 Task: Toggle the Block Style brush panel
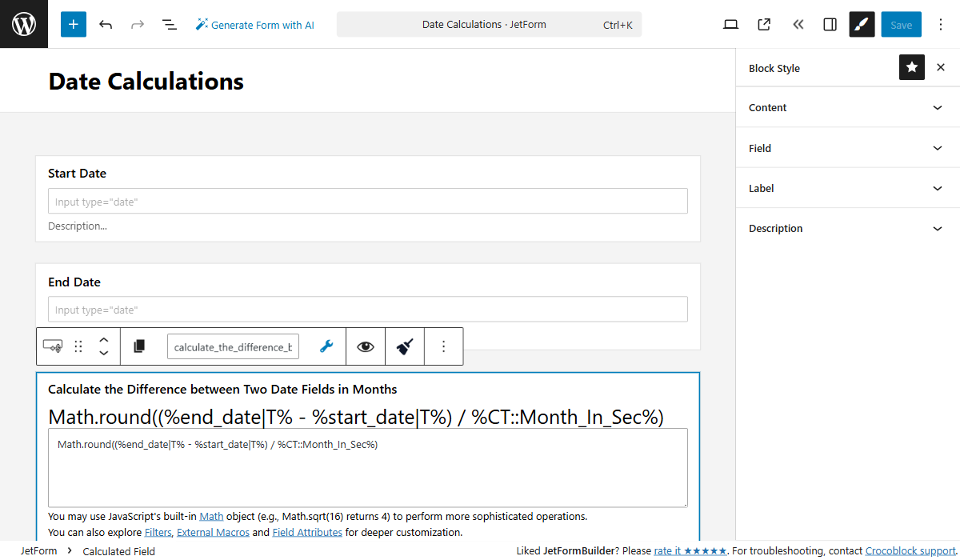tap(862, 24)
